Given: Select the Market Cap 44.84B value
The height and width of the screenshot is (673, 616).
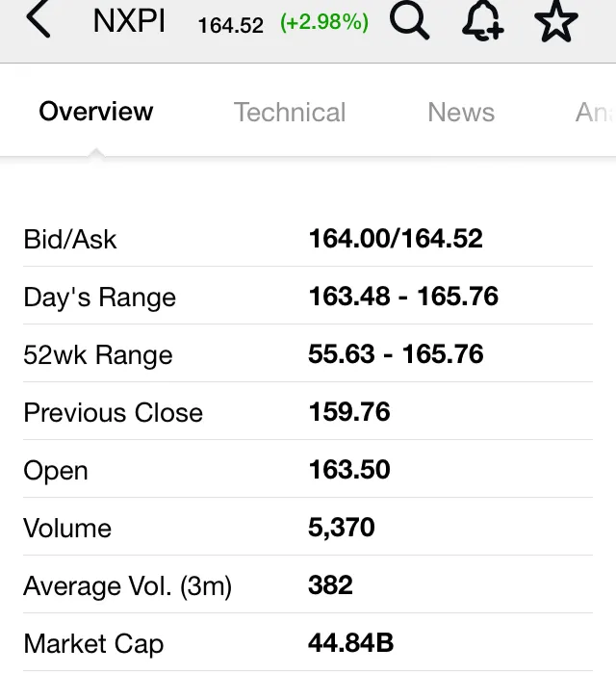Looking at the screenshot, I should click(351, 643).
